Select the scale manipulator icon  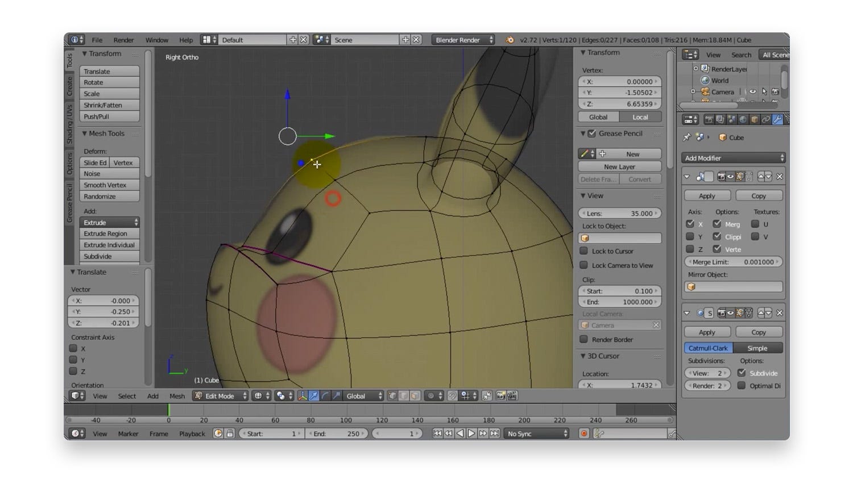pos(336,396)
